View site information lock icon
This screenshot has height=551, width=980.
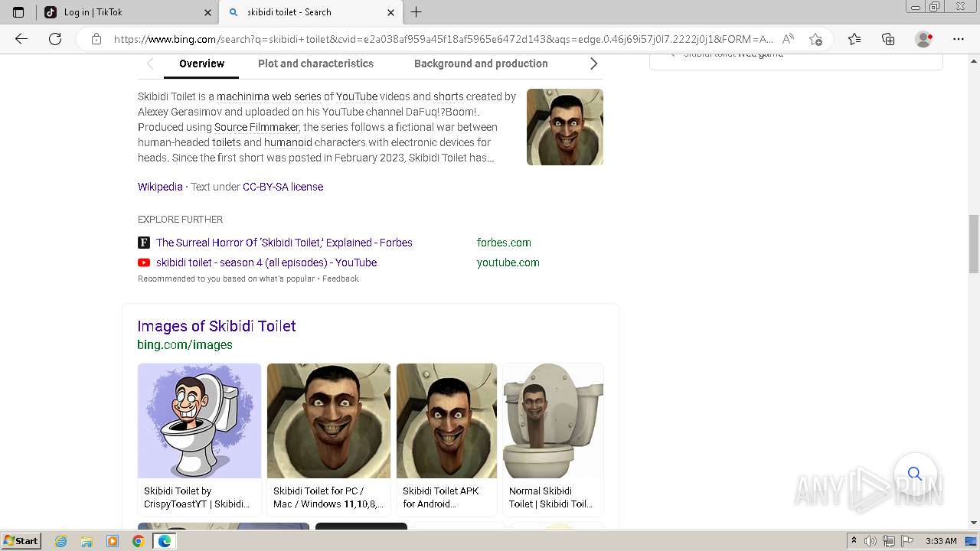(x=96, y=39)
